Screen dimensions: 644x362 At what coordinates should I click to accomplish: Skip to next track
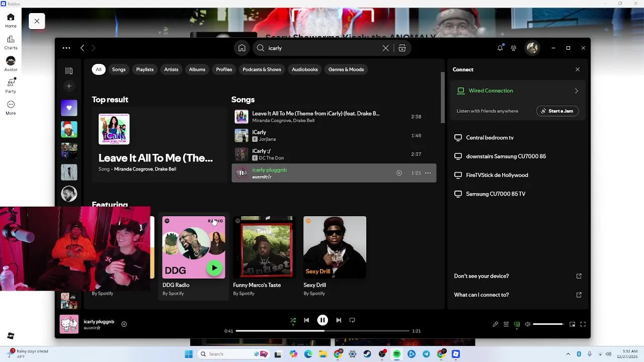coord(339,320)
